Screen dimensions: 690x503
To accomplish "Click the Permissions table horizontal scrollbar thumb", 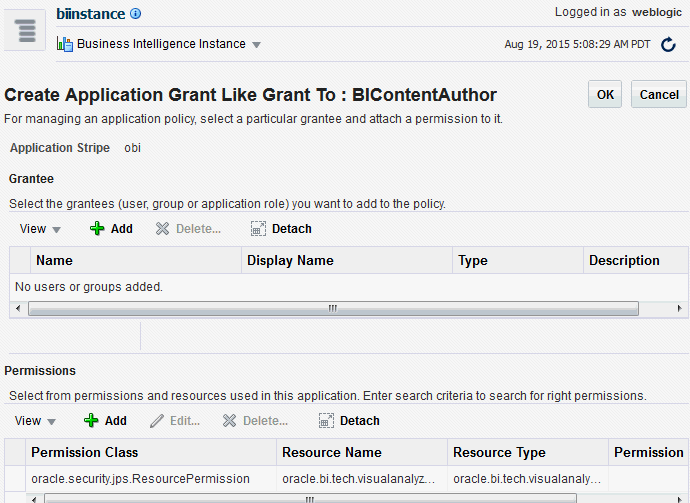I will (x=310, y=499).
